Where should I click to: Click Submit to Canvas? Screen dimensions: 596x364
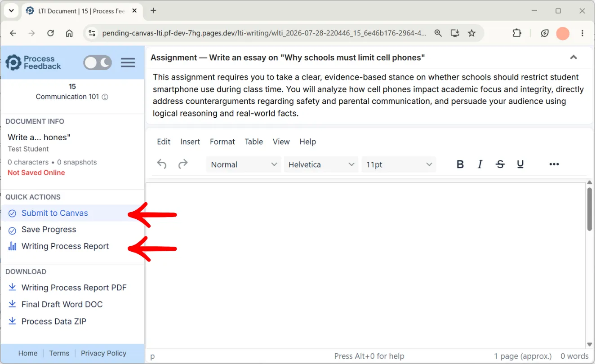point(55,213)
